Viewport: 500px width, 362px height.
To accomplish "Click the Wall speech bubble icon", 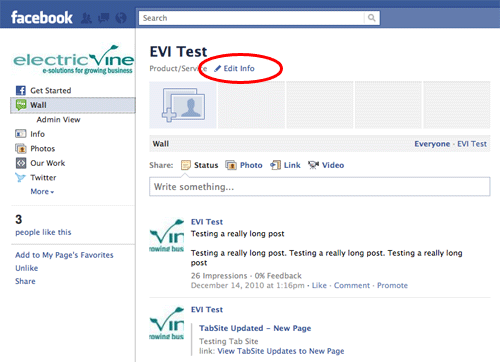I will click(x=21, y=105).
